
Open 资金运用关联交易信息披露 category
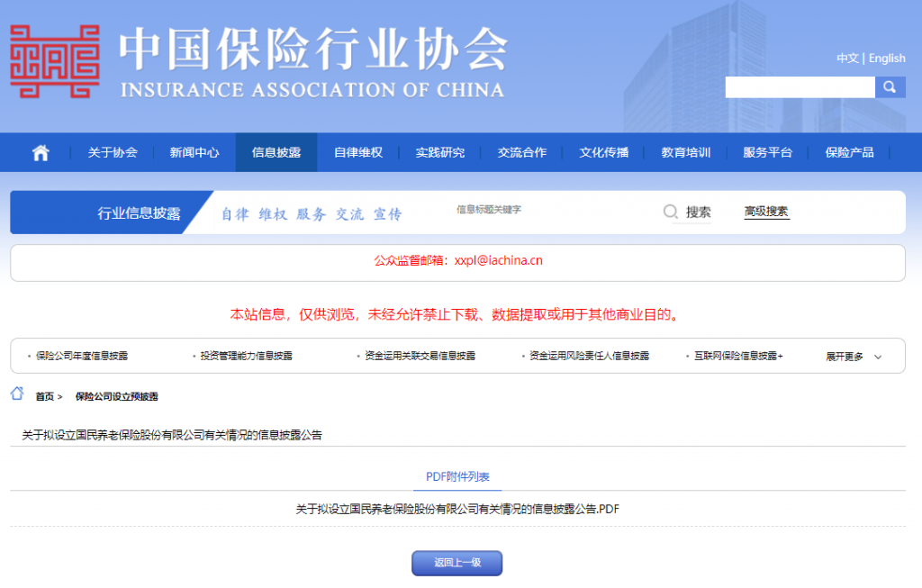click(420, 357)
